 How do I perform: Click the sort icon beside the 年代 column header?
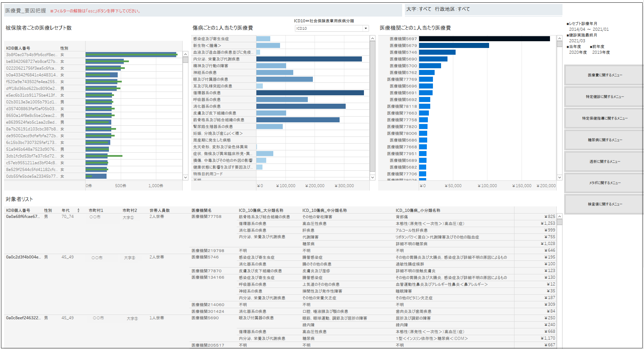tap(78, 210)
